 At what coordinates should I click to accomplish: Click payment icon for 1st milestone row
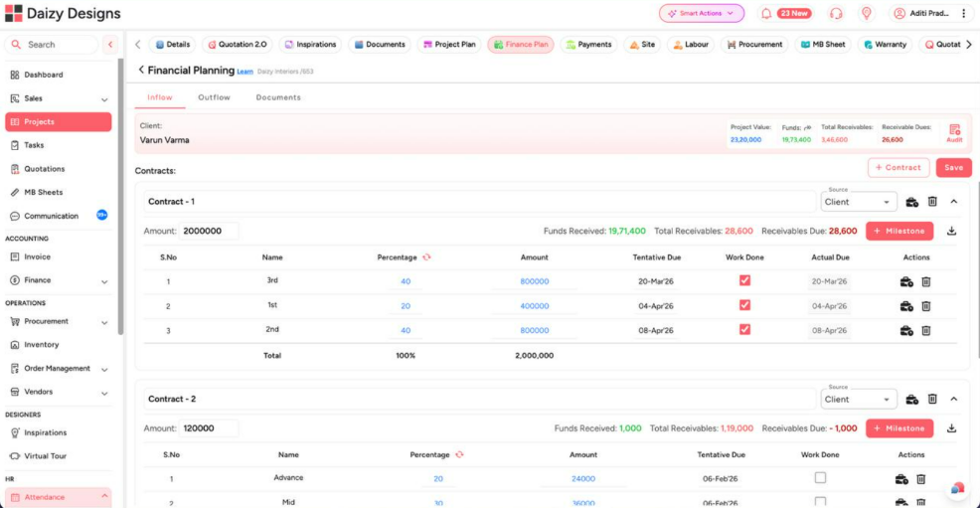[x=906, y=306]
